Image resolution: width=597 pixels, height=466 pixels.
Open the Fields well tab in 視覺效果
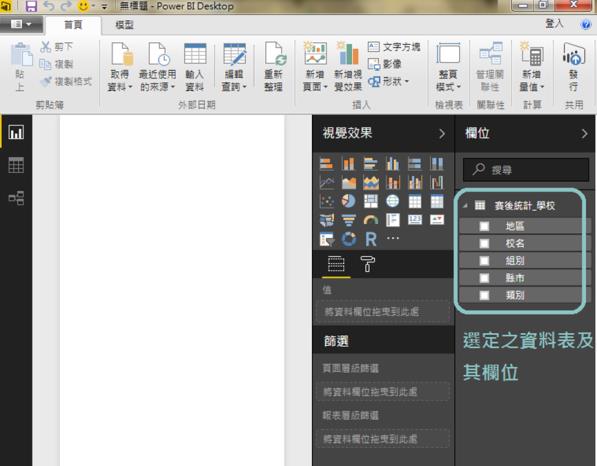(336, 264)
